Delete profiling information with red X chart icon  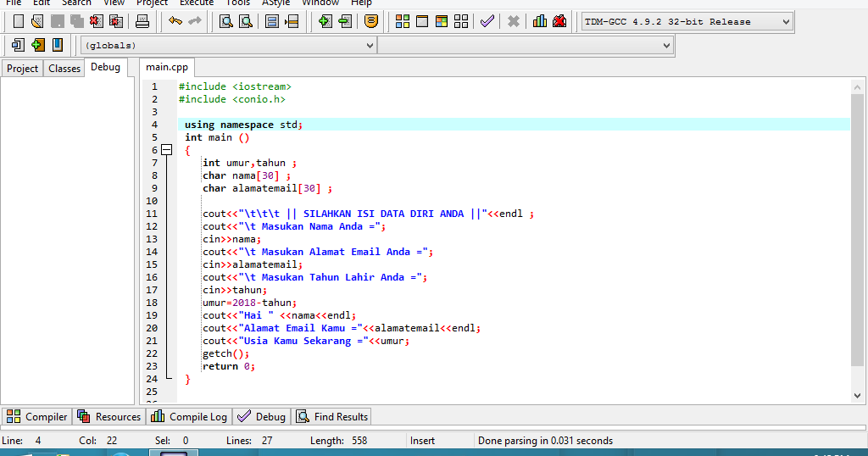coord(559,21)
